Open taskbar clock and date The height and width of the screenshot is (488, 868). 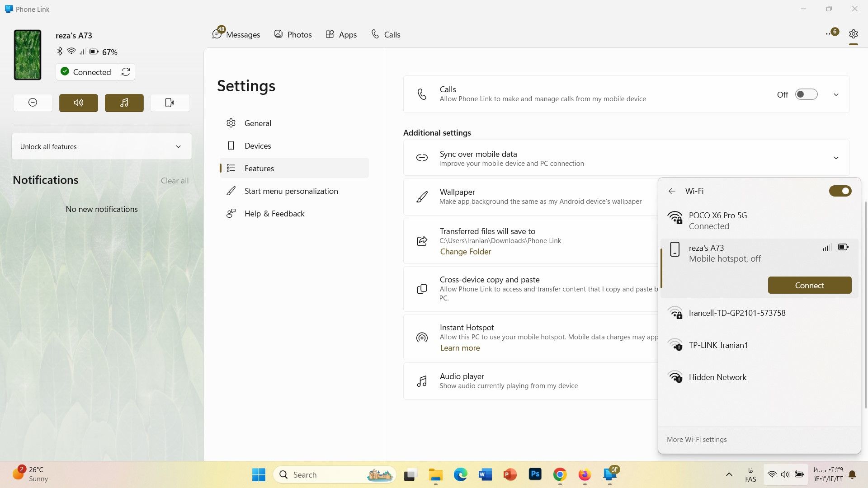coord(828,474)
